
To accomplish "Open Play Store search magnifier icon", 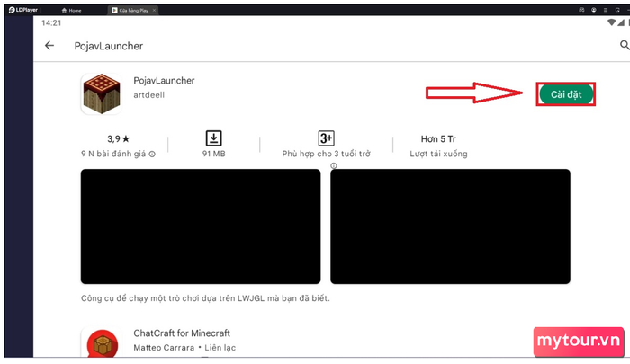I will [x=625, y=45].
